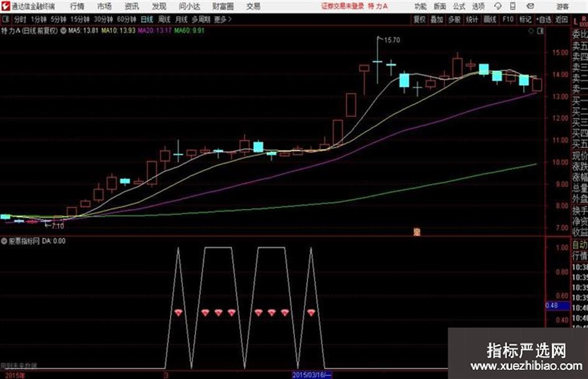Click 证券交易未登录 login status text
Screen dimensions: 588x379
(x=342, y=6)
